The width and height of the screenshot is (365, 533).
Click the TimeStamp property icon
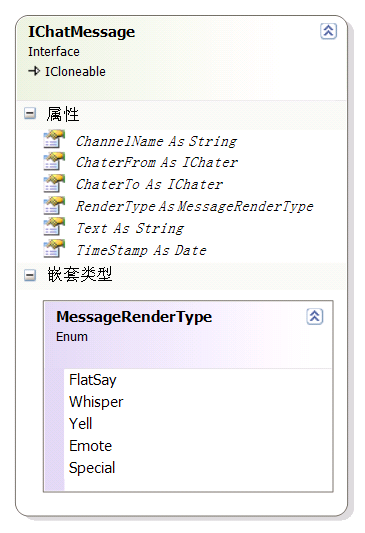coord(54,249)
